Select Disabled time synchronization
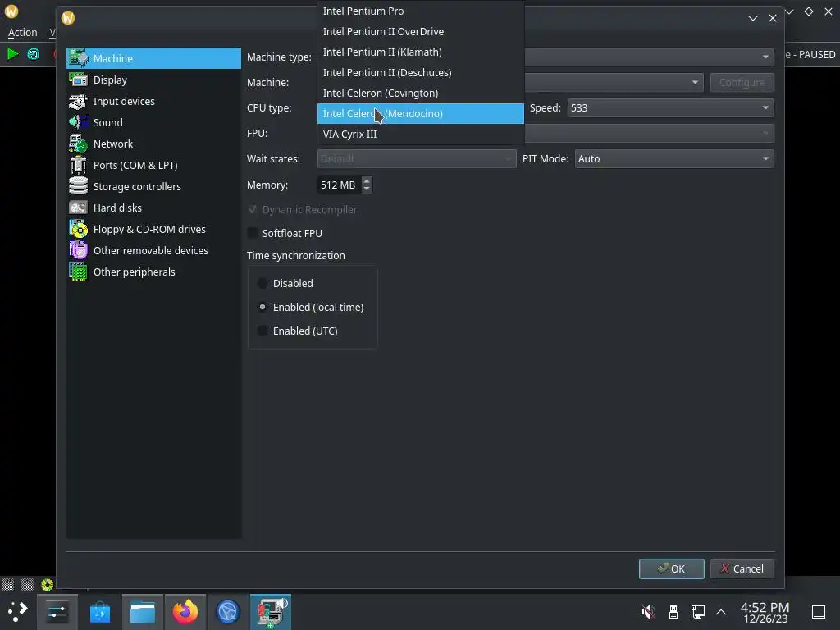This screenshot has height=630, width=840. 262,283
